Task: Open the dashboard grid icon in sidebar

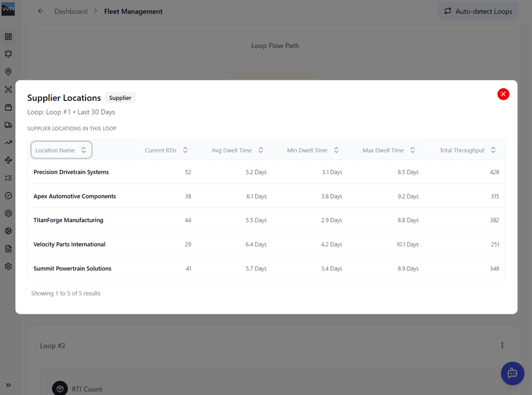Action: tap(8, 37)
